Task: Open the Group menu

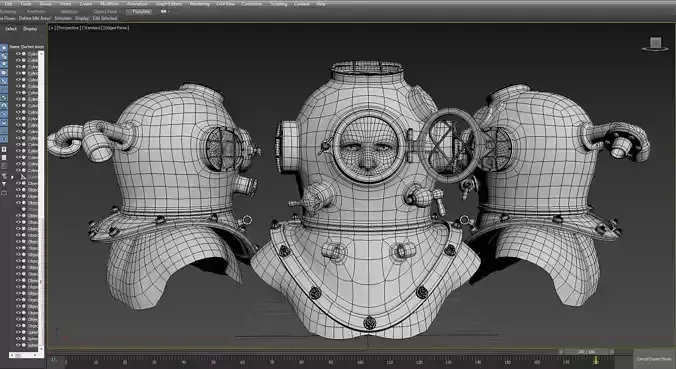Action: point(45,4)
